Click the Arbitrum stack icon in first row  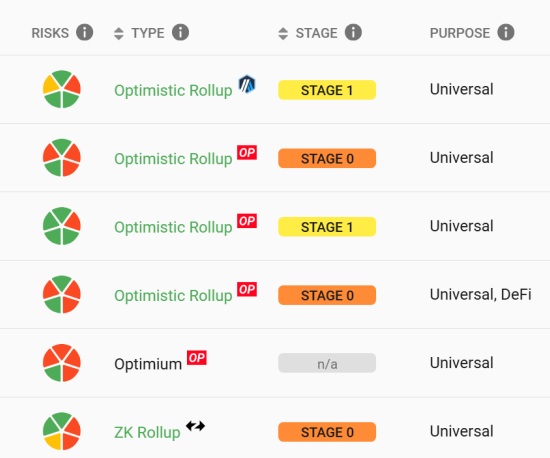point(247,84)
